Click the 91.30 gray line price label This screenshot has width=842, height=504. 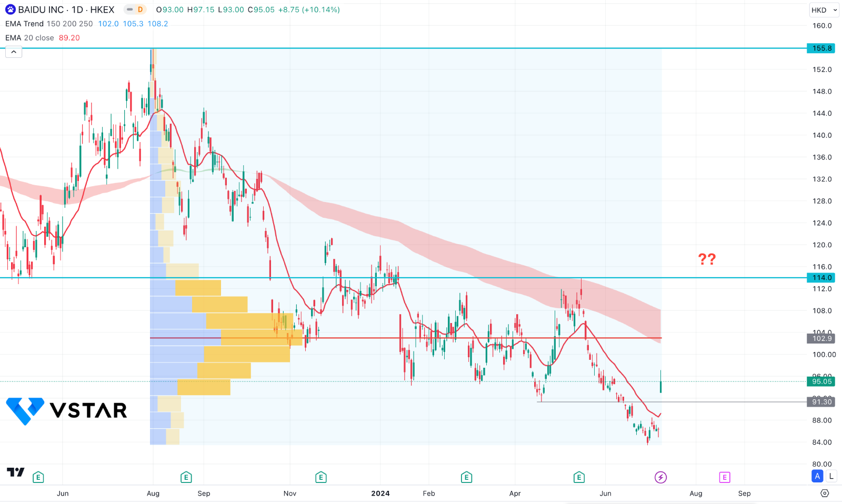coord(821,402)
